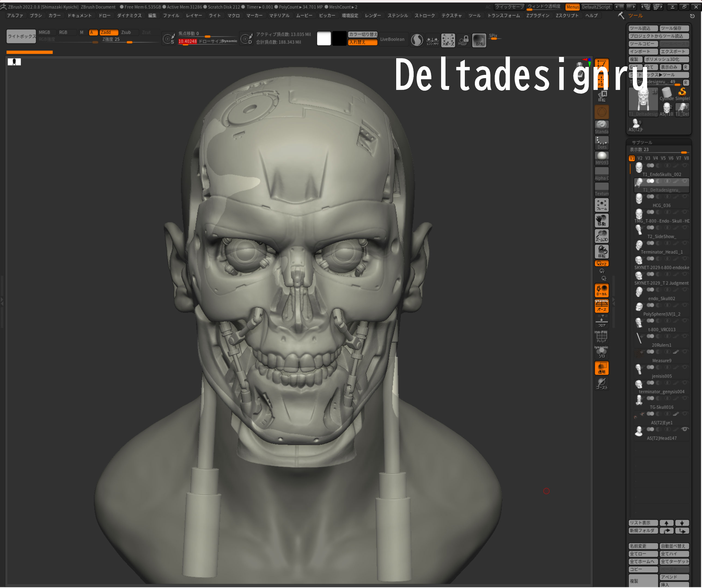Click the 新規フォルダ button
This screenshot has height=588, width=702.
coord(643,531)
